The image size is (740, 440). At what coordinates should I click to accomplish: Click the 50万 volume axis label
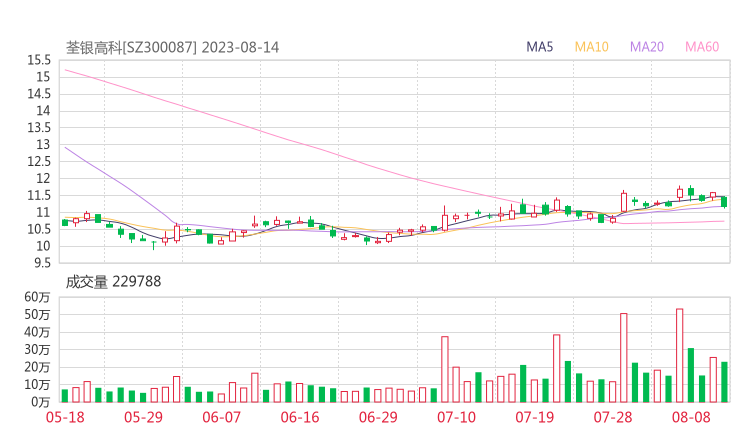pyautogui.click(x=37, y=315)
